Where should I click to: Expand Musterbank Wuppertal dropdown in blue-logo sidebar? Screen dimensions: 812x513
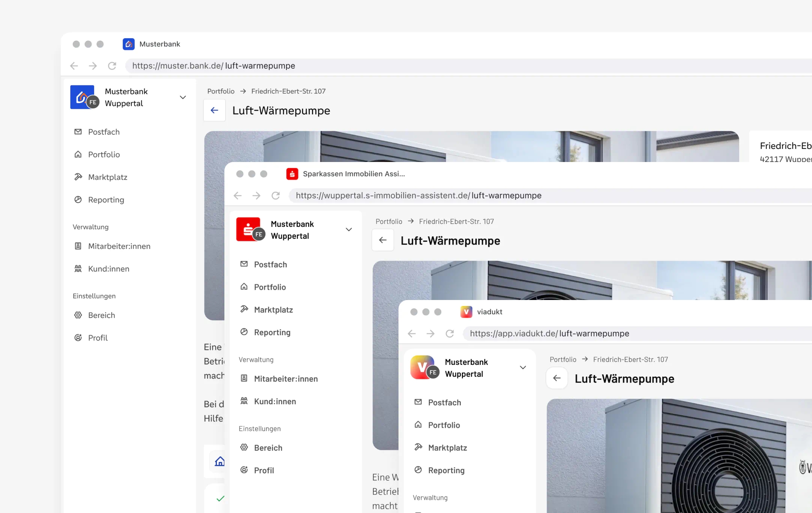coord(183,97)
